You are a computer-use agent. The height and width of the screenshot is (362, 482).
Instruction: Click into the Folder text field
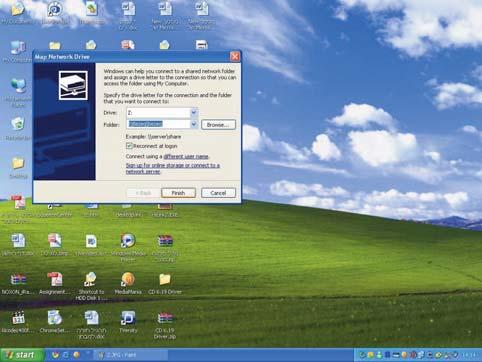158,124
